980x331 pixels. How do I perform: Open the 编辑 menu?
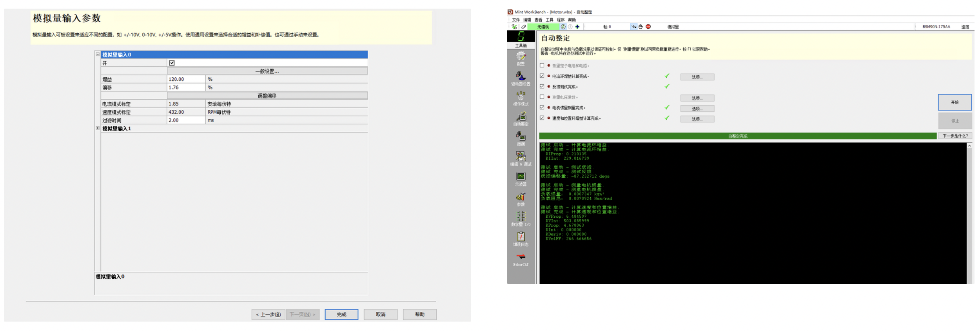tap(527, 20)
